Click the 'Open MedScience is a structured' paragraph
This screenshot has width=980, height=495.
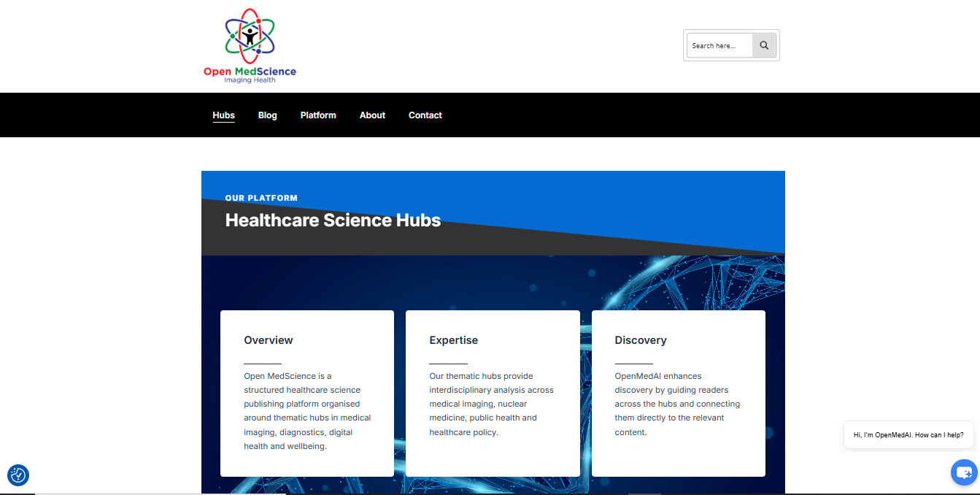pyautogui.click(x=307, y=411)
